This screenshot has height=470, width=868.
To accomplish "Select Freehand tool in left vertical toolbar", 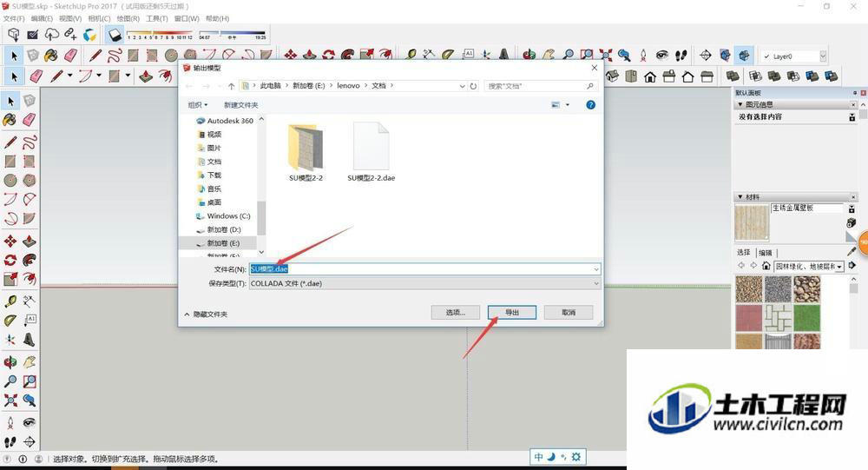I will tap(30, 142).
